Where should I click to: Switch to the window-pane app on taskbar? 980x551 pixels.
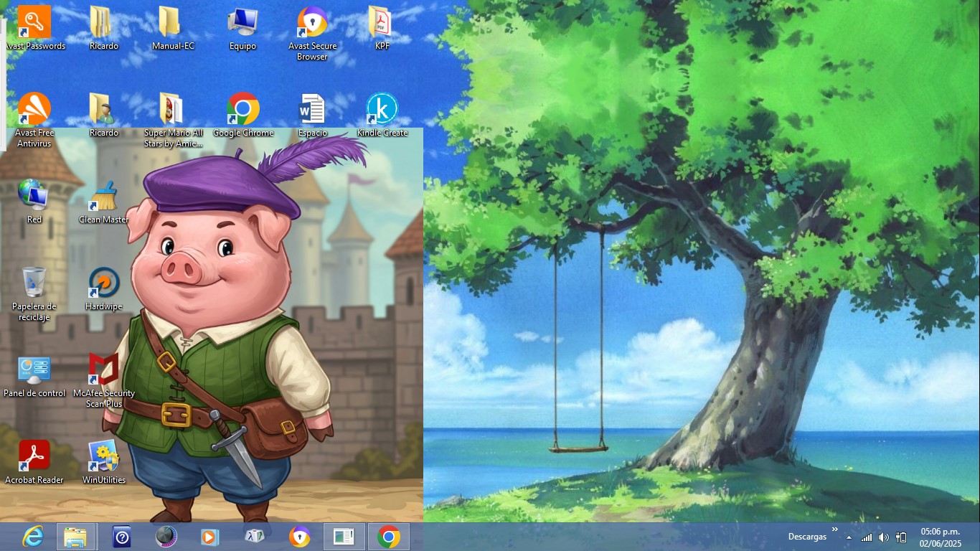click(344, 537)
